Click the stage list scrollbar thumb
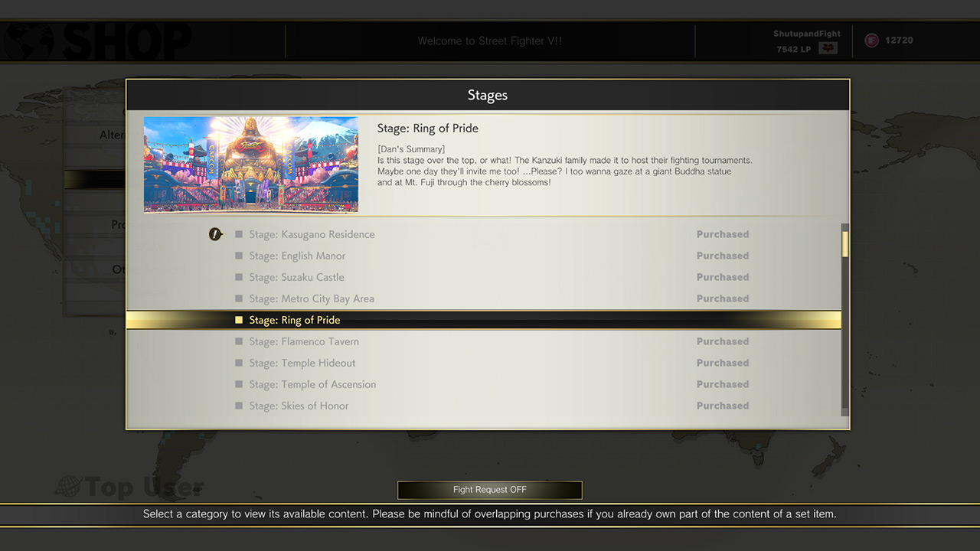The image size is (980, 551). [845, 243]
